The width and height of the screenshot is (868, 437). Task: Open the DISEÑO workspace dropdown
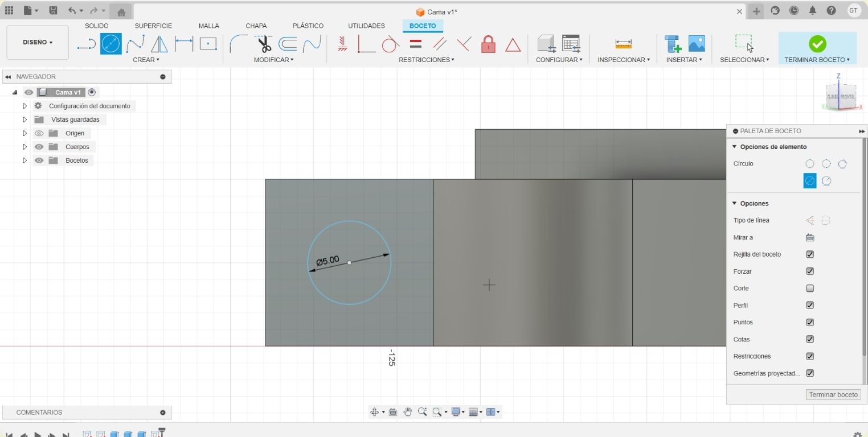[38, 43]
